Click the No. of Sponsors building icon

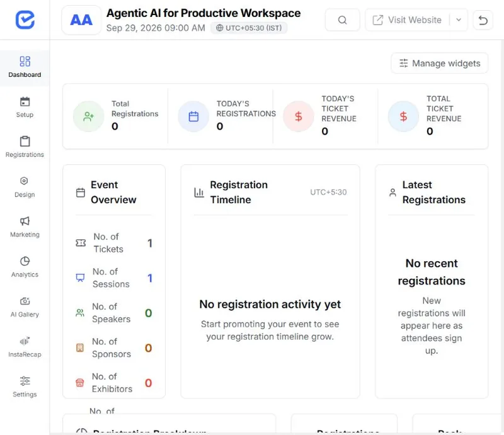(x=80, y=347)
